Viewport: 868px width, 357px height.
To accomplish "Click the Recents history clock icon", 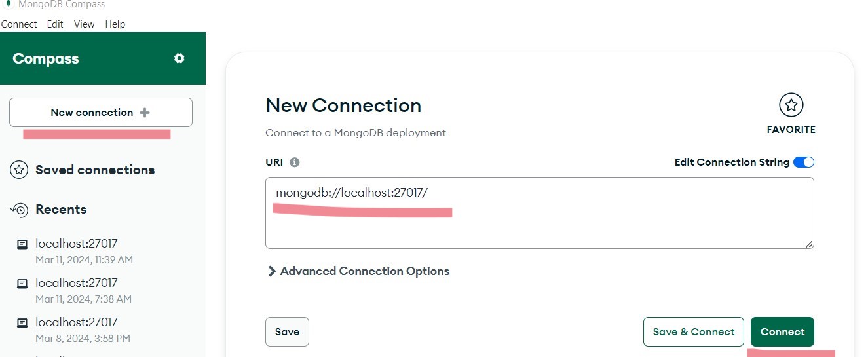I will pos(19,210).
